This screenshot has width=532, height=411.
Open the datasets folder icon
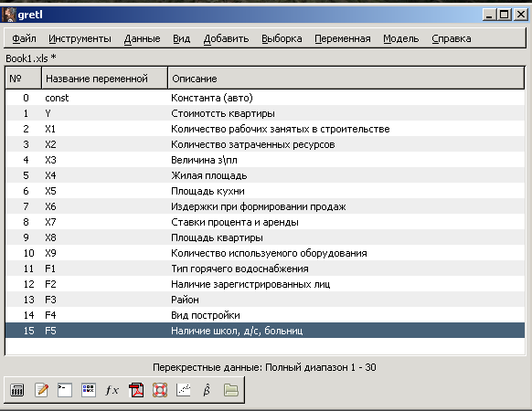click(x=231, y=390)
